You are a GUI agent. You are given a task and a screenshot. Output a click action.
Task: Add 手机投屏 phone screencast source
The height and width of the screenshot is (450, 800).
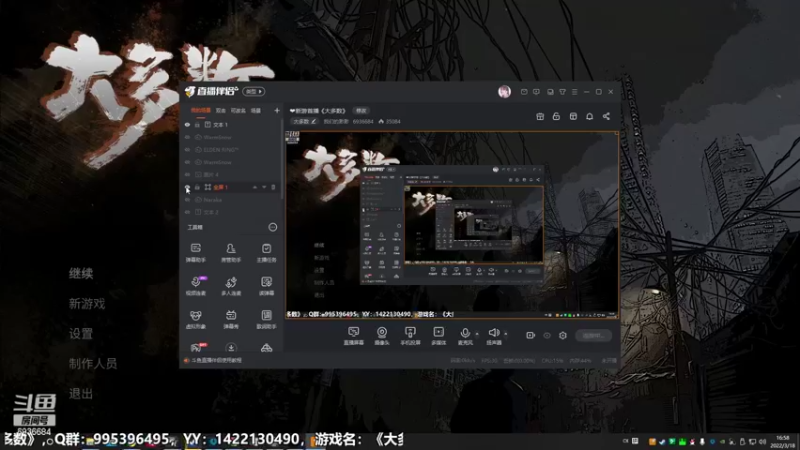410,336
